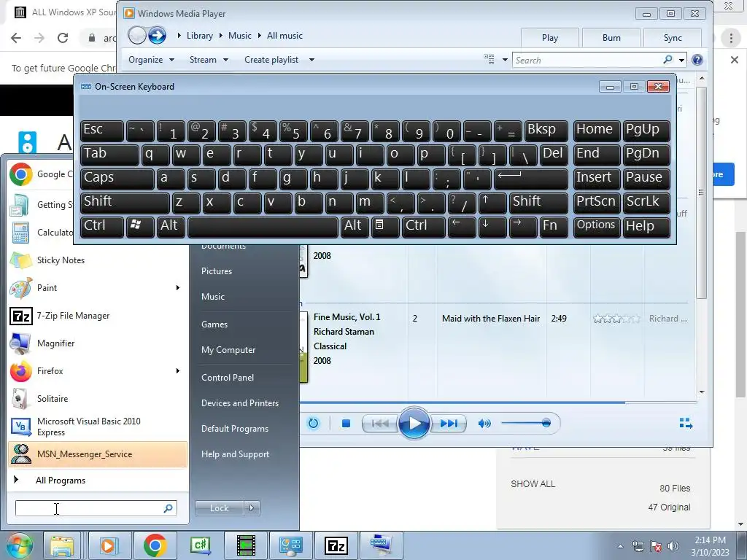Expand the Firefox jump list arrow
The image size is (747, 560).
(x=178, y=370)
